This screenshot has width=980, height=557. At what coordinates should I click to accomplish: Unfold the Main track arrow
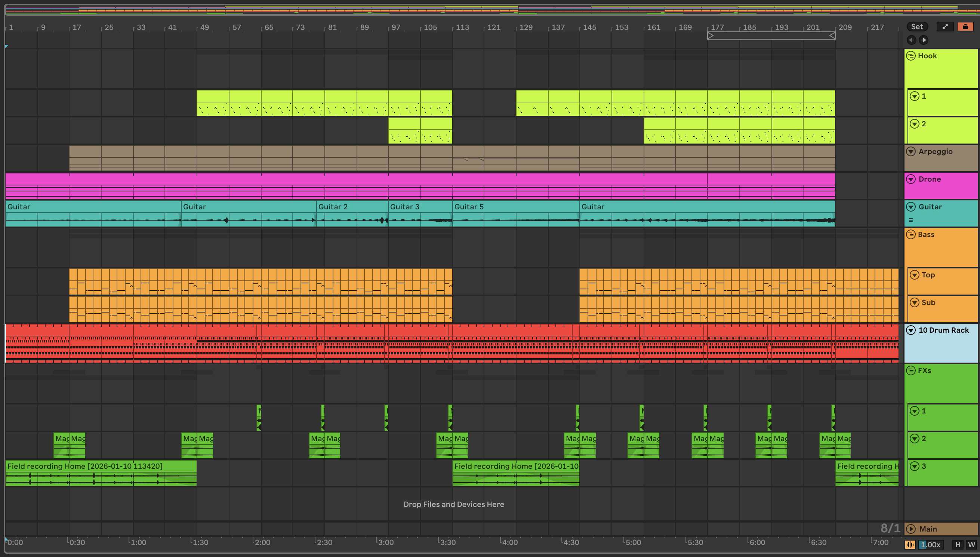(911, 529)
